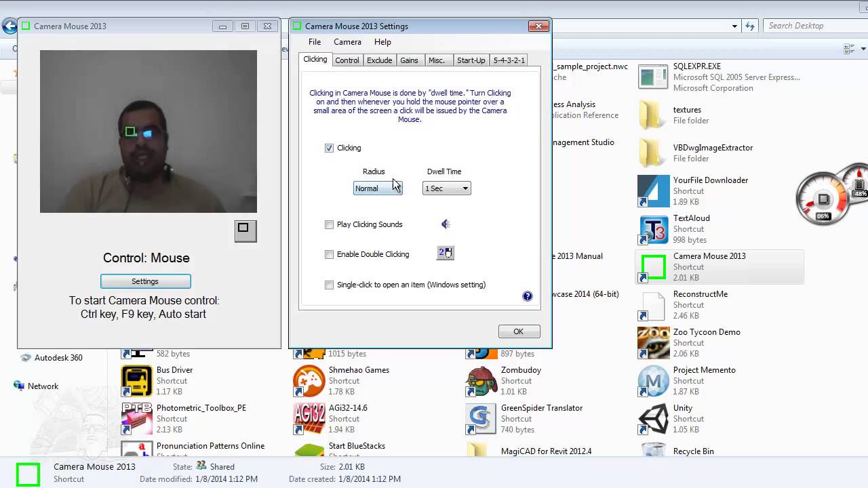The width and height of the screenshot is (868, 488).
Task: Enable Play Clicking Sounds checkbox
Action: point(330,224)
